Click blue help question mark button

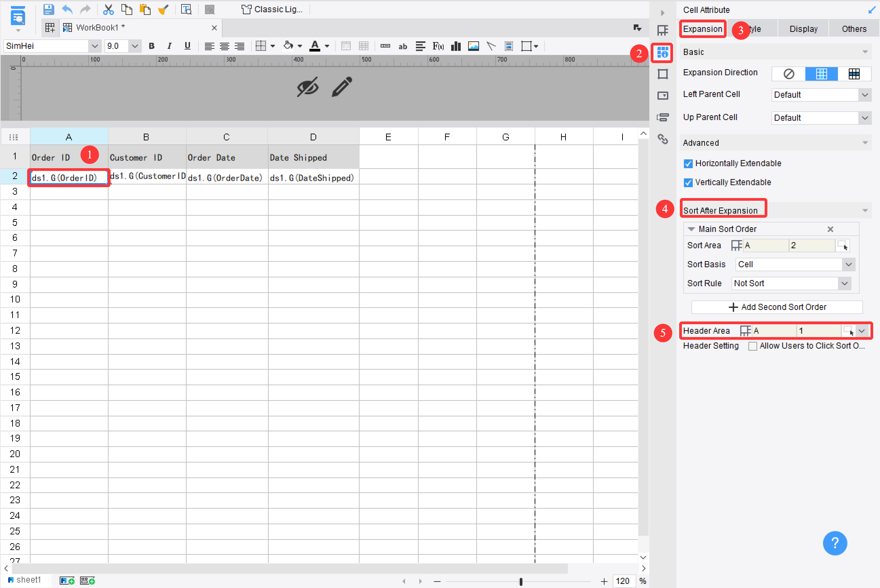[x=835, y=543]
